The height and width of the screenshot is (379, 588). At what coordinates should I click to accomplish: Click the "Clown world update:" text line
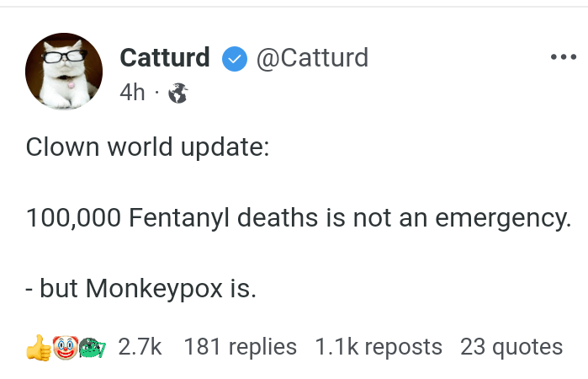pos(147,147)
